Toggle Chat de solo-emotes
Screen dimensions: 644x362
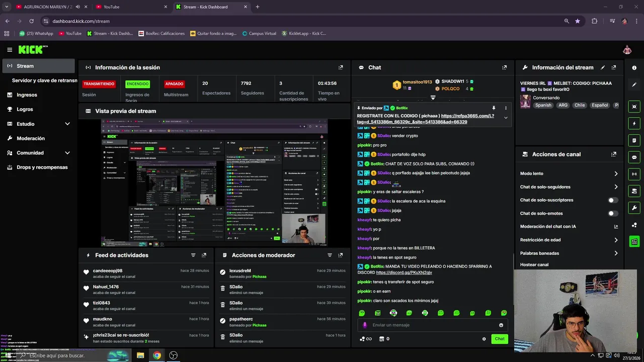[x=613, y=213]
